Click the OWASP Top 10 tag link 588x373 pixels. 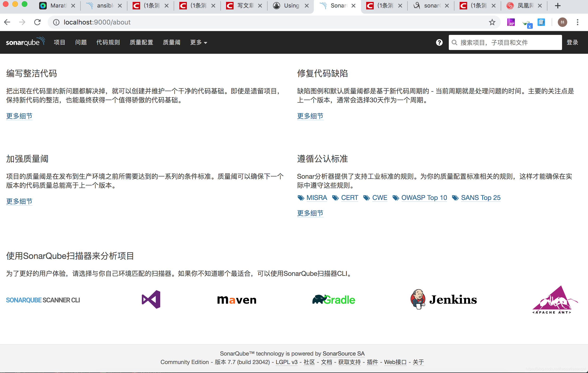tap(424, 198)
